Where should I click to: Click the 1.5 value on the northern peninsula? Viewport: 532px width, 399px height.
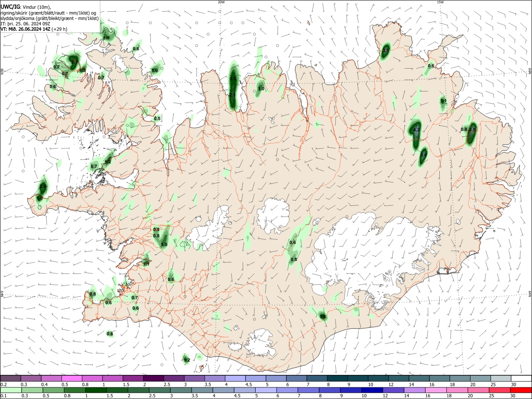click(233, 79)
